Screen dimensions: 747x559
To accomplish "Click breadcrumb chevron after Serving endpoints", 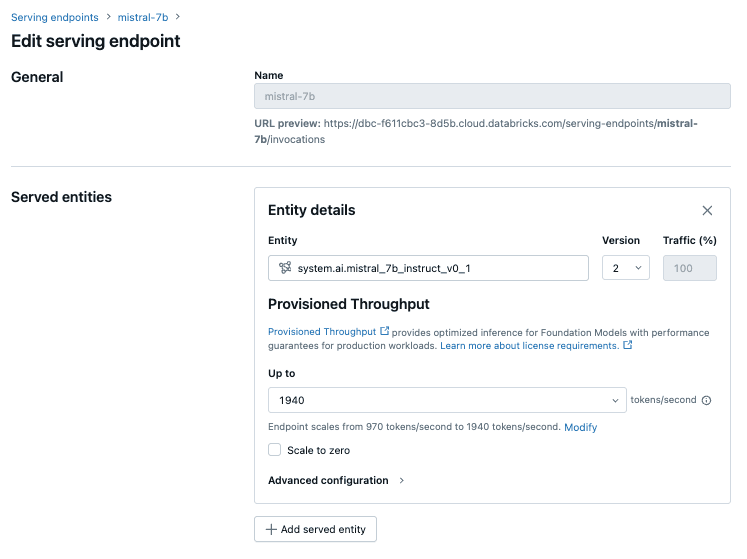I will click(108, 18).
